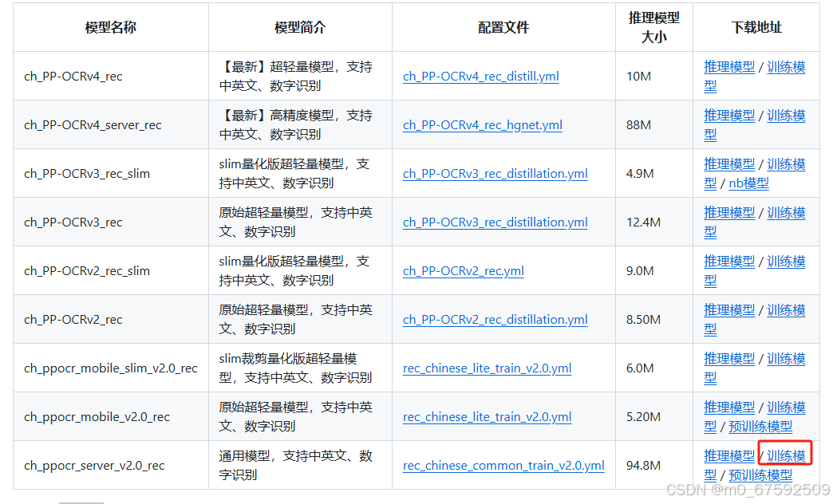Open the nb模型 download link

[x=748, y=183]
